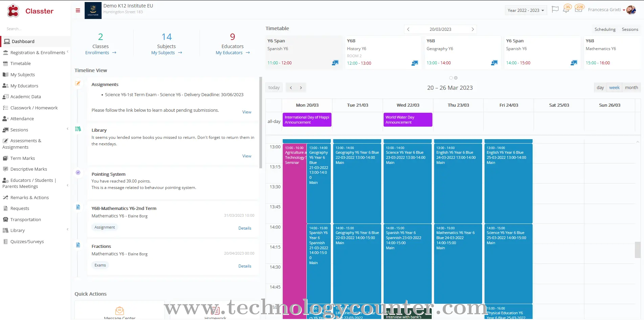Click the My Subjects link under 14
Screen dimensions: 644x320
[167, 53]
